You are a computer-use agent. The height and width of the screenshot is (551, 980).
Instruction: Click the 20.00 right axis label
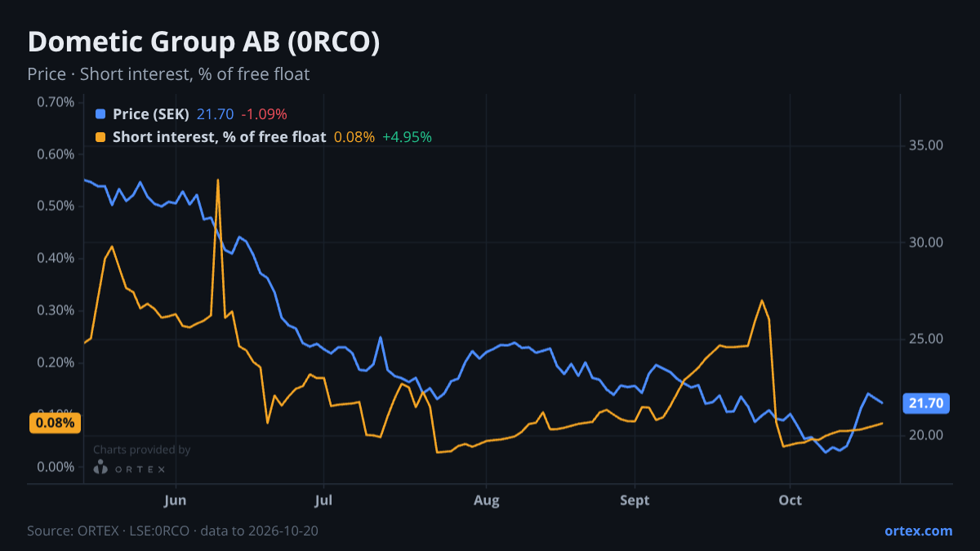click(926, 435)
